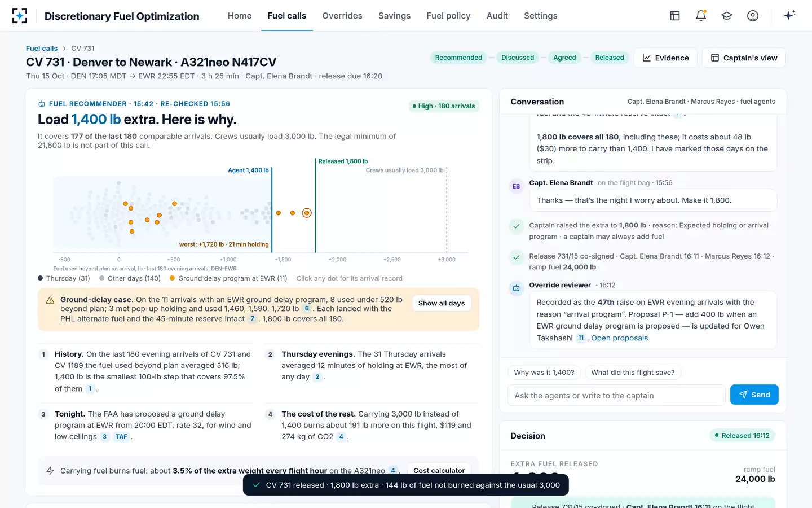
Task: Click the 'Crews usually load 3,000 lb' chart label
Action: pyautogui.click(x=404, y=170)
